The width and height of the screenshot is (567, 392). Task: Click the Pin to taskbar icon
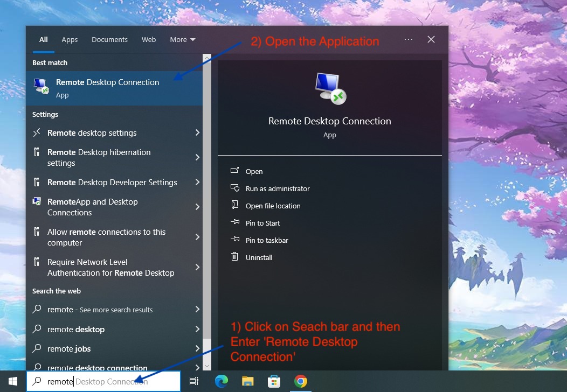point(235,240)
